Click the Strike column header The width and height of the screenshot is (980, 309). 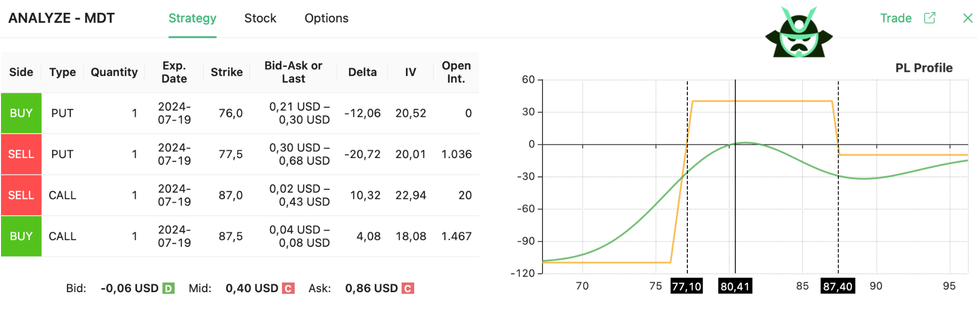[226, 72]
